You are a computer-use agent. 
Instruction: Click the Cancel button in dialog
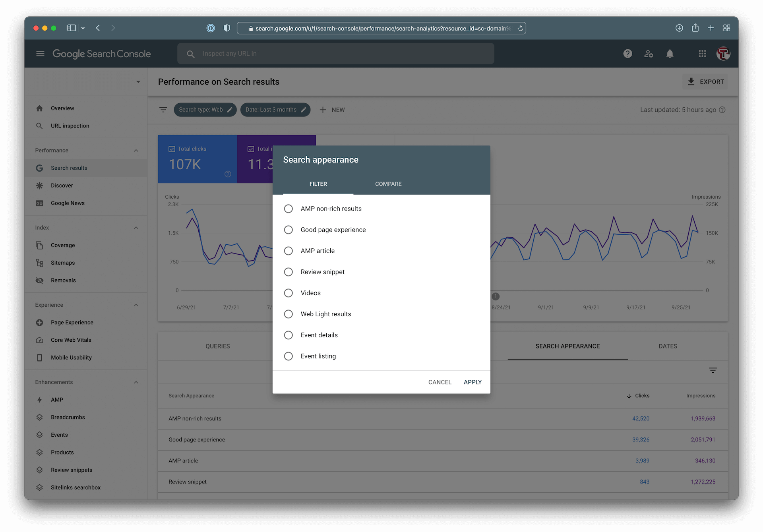440,382
